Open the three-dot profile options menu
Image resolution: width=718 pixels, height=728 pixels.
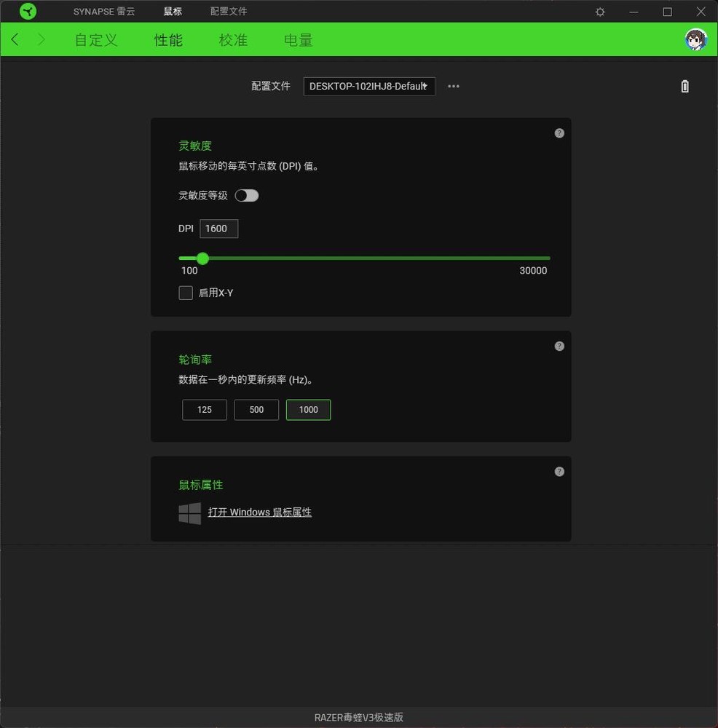[453, 87]
